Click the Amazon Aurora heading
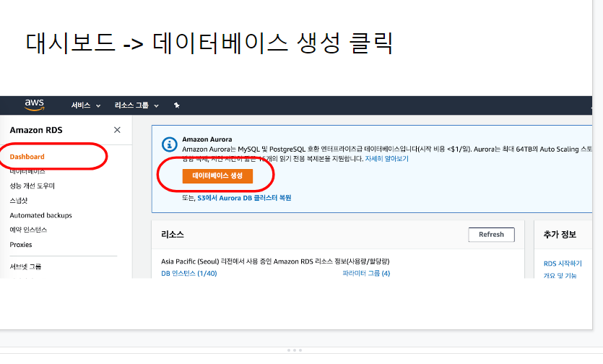Viewport: 603px width, 364px height. point(207,139)
